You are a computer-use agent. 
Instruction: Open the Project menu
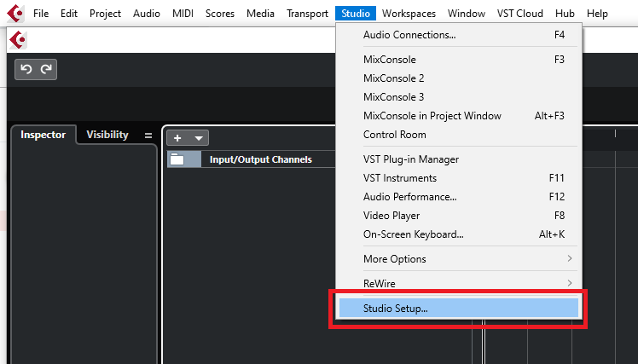[105, 14]
